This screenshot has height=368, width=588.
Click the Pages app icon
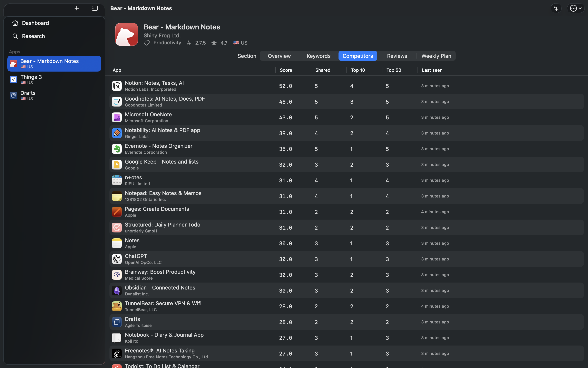(117, 212)
